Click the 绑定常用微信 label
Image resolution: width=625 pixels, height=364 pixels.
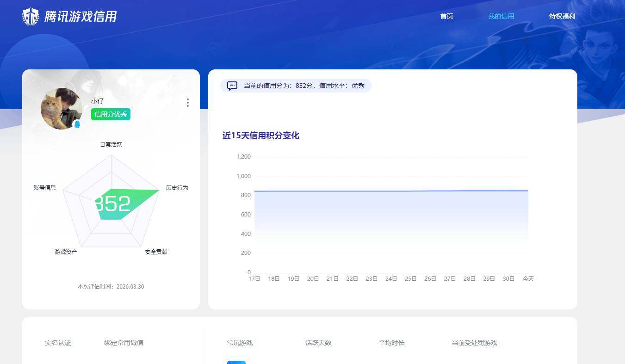click(124, 343)
